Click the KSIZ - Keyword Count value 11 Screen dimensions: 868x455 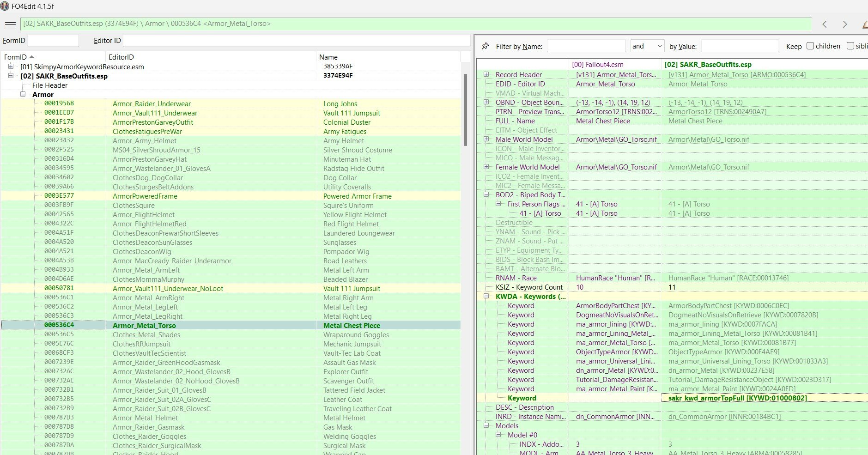point(672,287)
